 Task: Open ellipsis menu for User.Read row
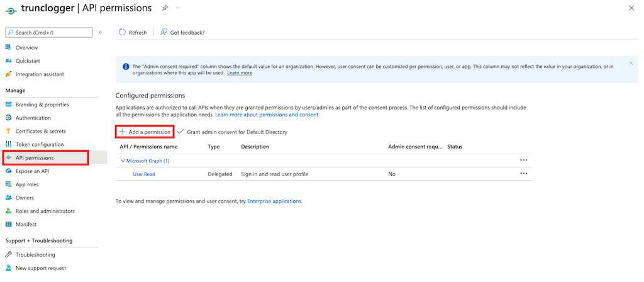[x=524, y=173]
